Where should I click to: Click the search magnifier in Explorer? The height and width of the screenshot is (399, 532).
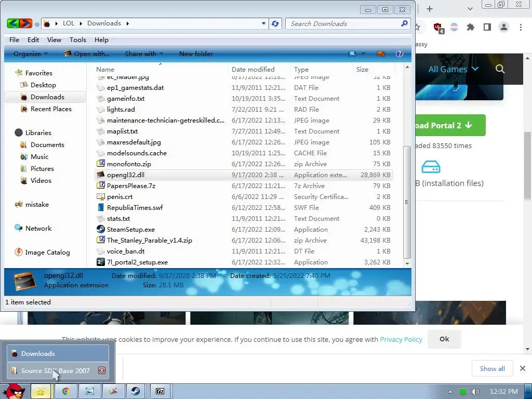coord(404,23)
